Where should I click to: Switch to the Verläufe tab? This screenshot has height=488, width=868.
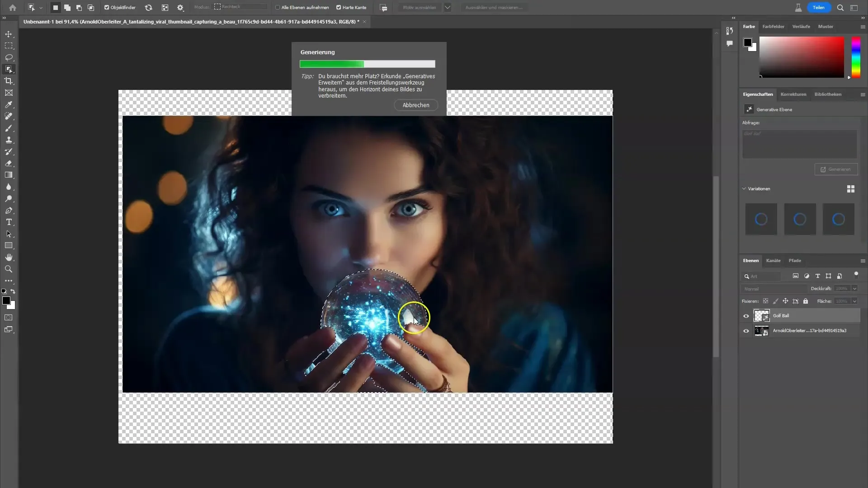pos(801,27)
